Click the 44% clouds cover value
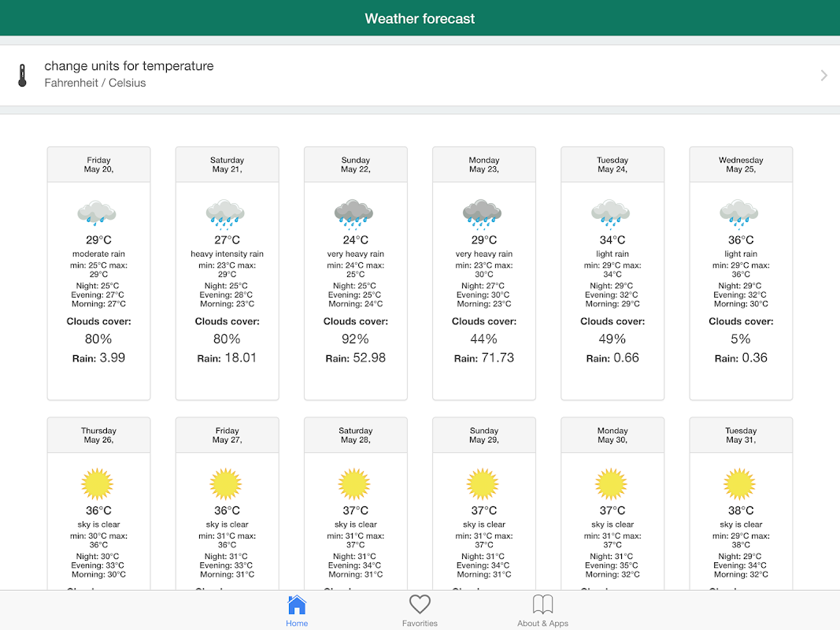This screenshot has height=630, width=840. [483, 339]
